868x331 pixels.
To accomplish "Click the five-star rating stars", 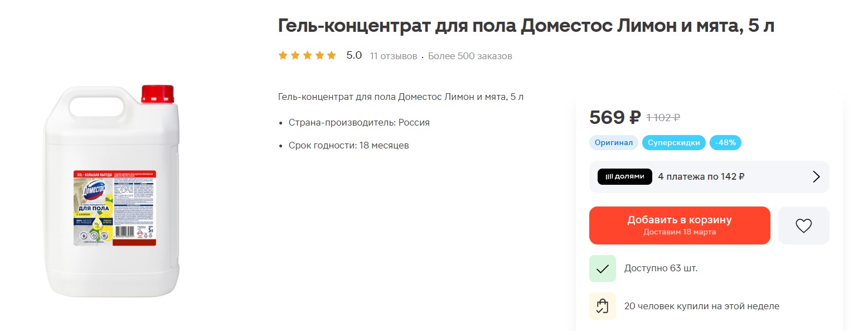I will click(x=307, y=55).
